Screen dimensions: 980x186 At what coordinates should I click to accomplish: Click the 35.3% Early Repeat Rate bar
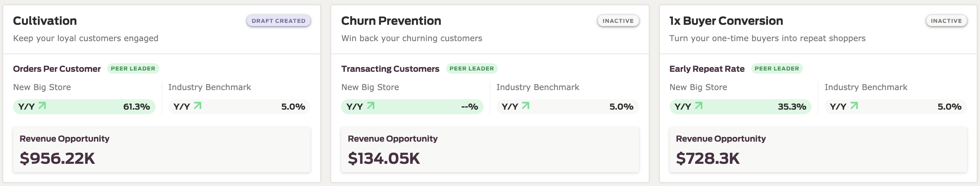coord(740,106)
